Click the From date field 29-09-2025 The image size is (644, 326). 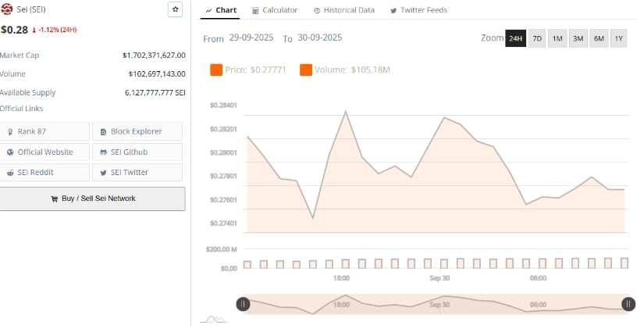coord(251,38)
